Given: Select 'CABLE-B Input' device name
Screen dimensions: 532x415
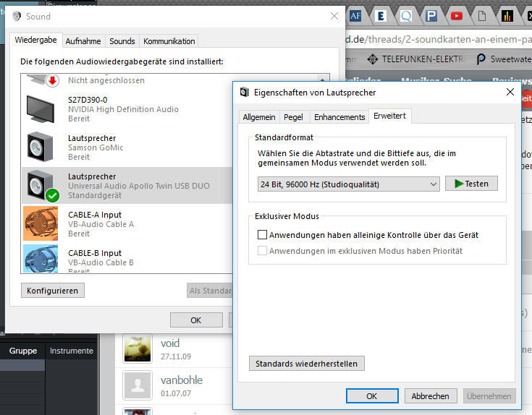Looking at the screenshot, I should (95, 253).
